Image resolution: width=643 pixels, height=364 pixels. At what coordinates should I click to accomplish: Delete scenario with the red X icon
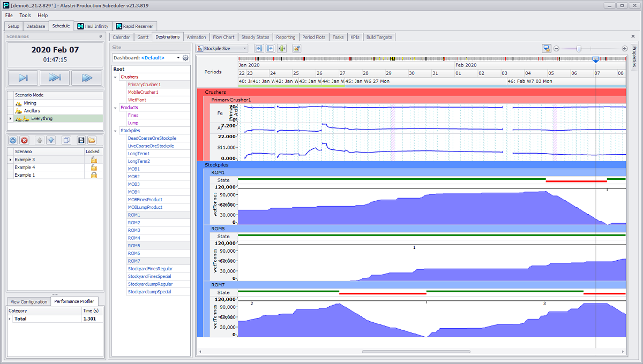coord(24,140)
